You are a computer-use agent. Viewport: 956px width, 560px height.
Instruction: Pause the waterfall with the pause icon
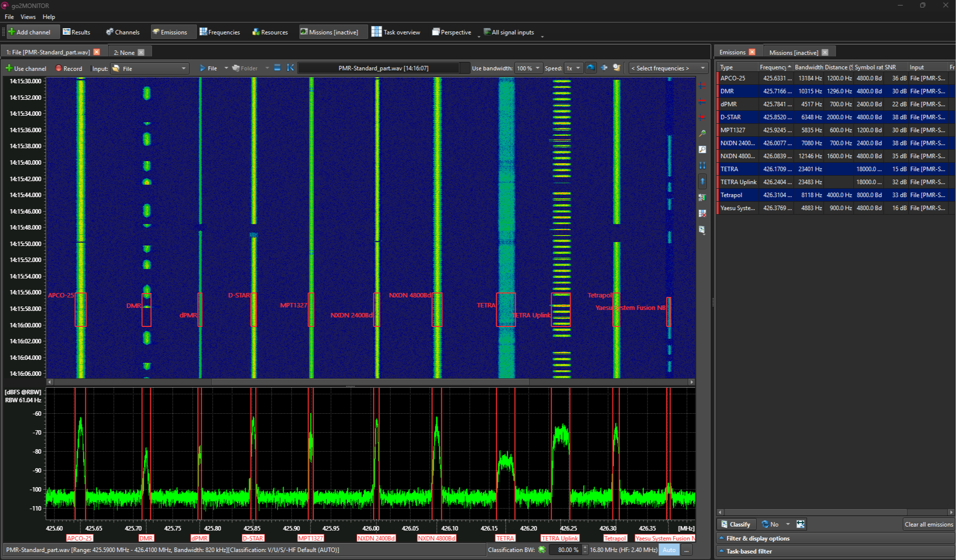[x=702, y=165]
